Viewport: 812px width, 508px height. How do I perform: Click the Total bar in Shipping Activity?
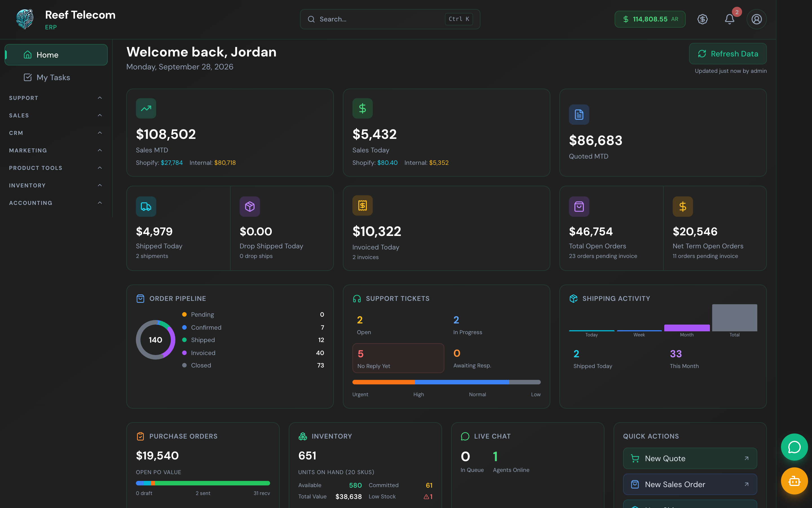(x=734, y=318)
